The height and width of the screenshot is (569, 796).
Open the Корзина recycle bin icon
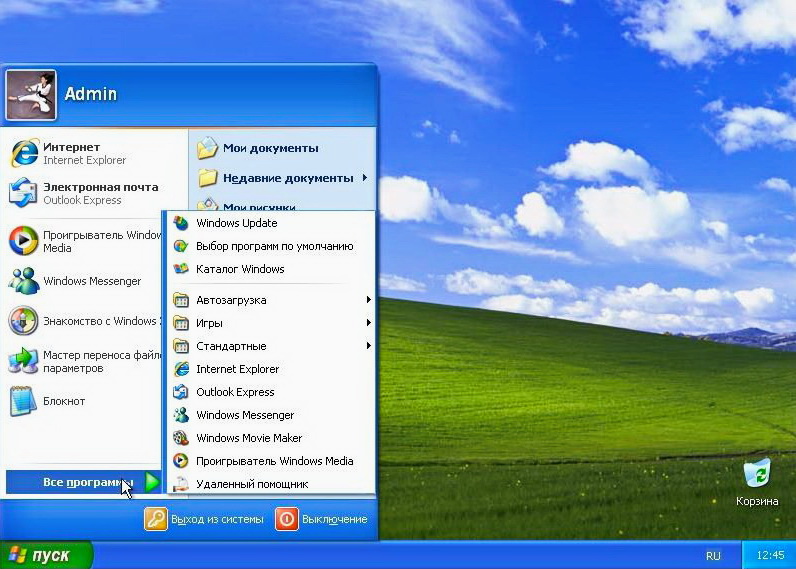[x=757, y=473]
